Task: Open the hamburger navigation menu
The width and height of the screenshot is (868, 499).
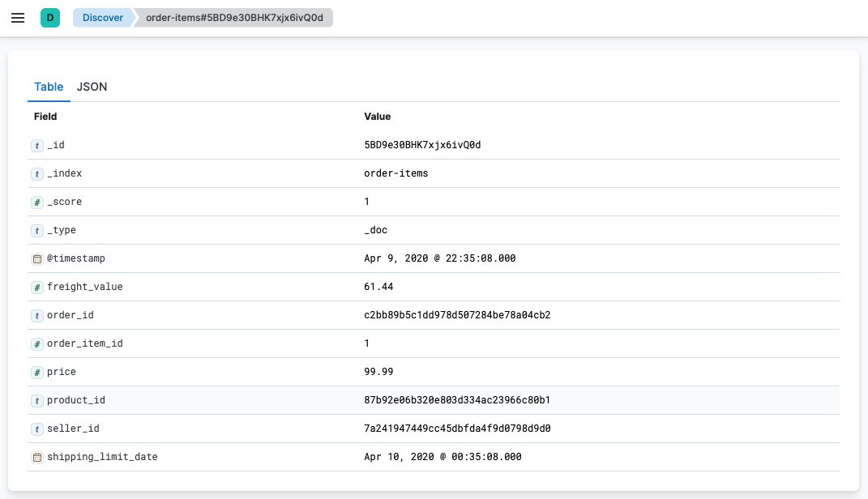Action: (18, 17)
